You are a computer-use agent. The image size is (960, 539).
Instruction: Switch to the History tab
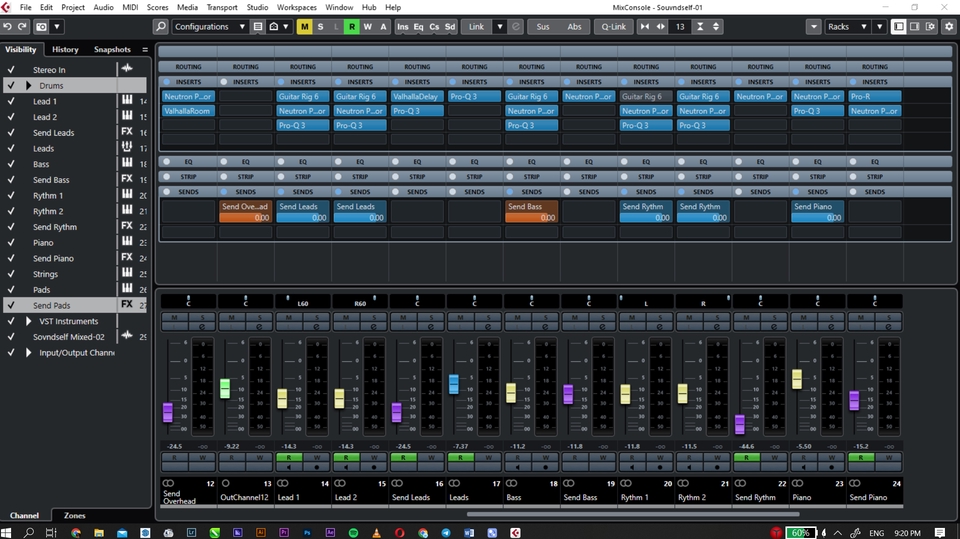click(65, 50)
